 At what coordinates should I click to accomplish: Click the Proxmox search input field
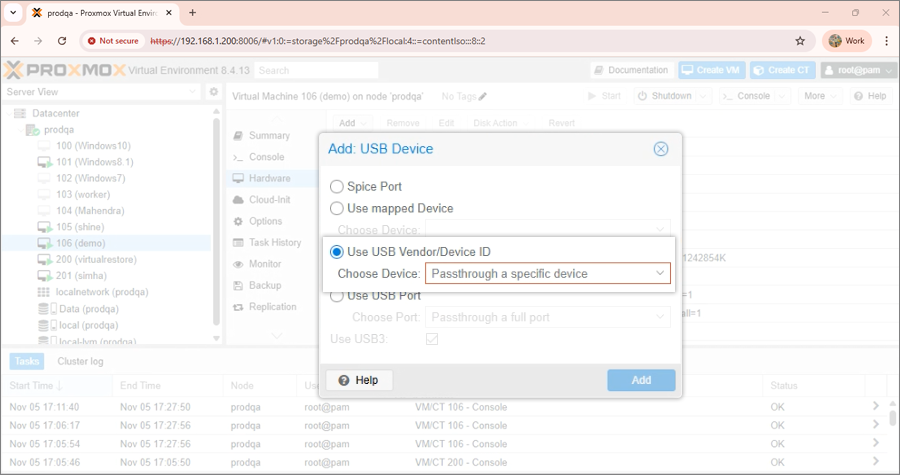(x=316, y=71)
